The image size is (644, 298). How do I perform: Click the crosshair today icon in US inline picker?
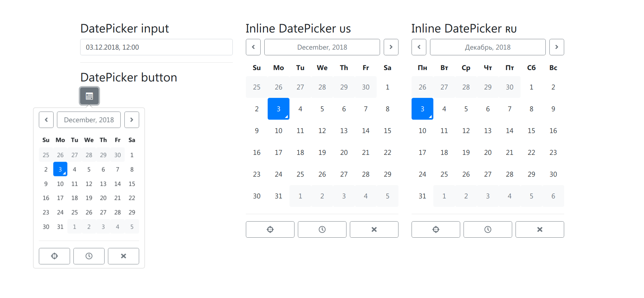point(270,229)
